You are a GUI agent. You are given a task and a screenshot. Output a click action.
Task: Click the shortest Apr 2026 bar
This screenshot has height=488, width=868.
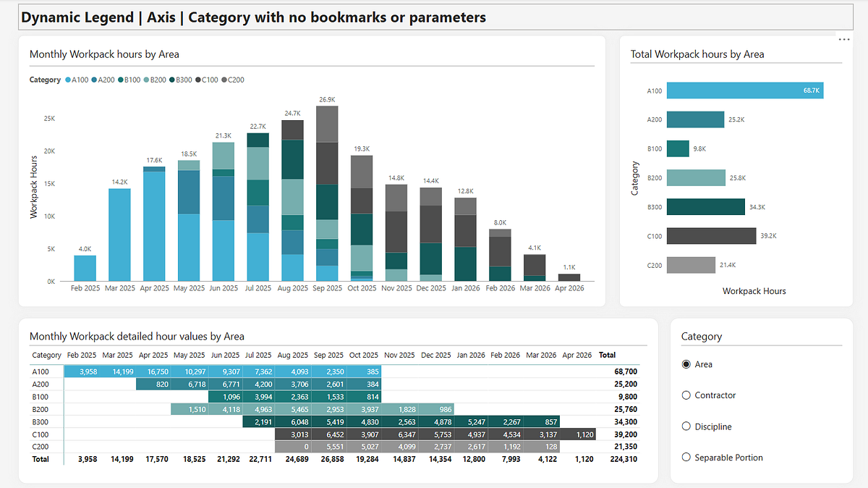point(568,276)
